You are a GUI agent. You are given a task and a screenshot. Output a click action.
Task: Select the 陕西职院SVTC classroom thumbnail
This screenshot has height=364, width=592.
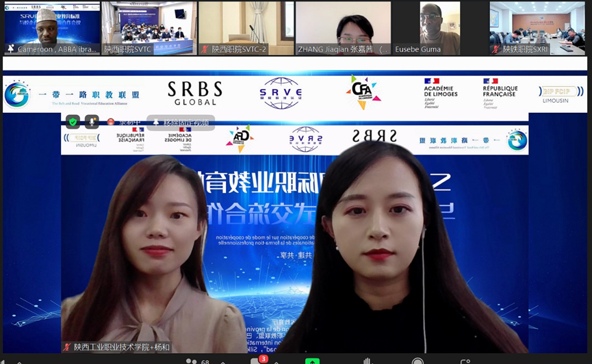[149, 27]
